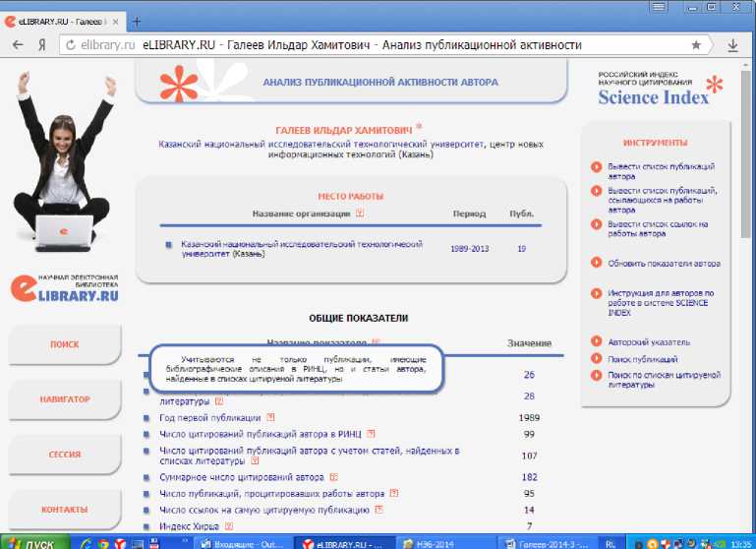756x549 pixels.
Task: Open Yandex home via the Я icon
Action: 42,45
